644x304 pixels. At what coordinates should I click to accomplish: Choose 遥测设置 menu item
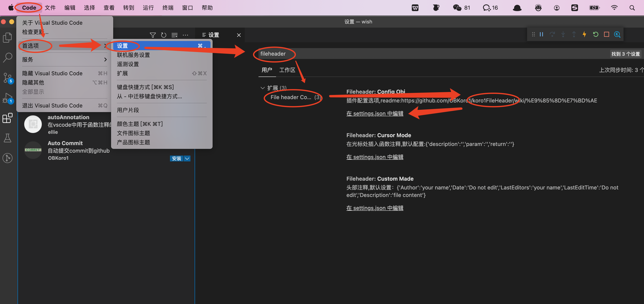(161, 64)
